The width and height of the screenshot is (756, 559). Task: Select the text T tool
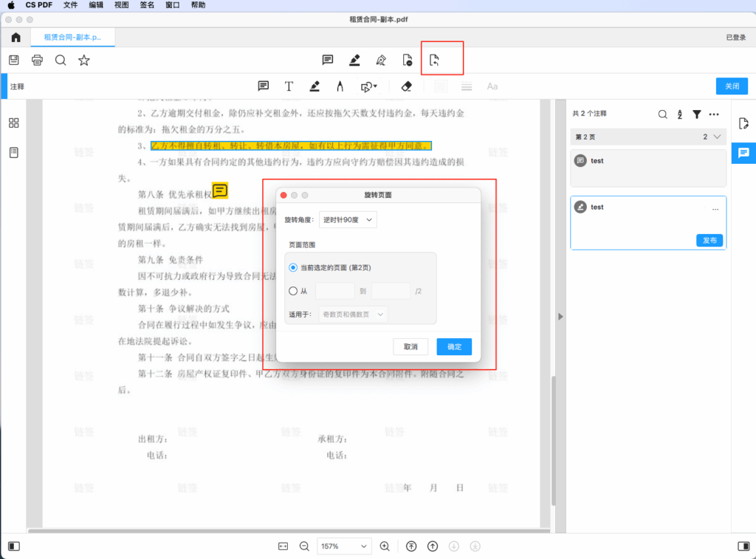click(289, 86)
